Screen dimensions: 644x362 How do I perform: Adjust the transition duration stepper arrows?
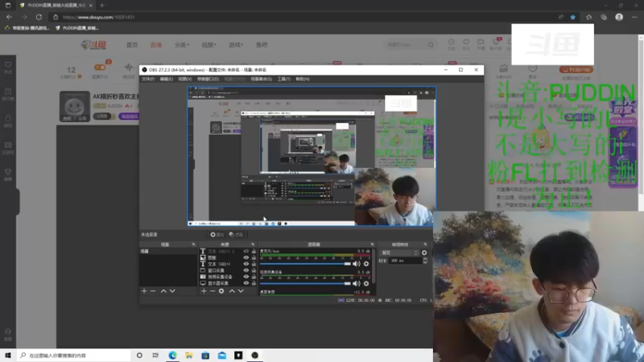tap(425, 261)
